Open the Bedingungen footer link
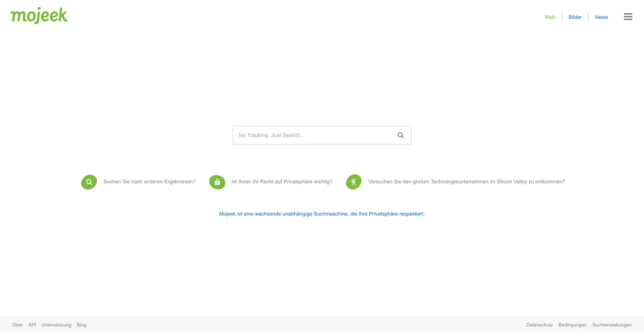Screen dimensions: 644x333 click(572, 325)
